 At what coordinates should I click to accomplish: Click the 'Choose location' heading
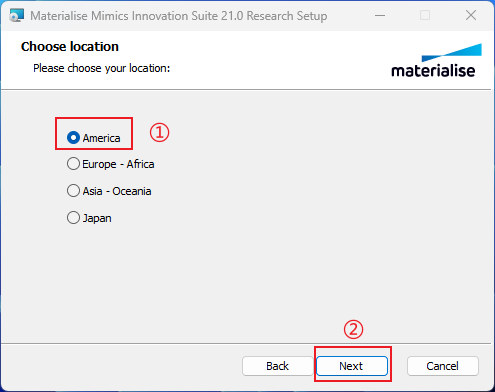[x=70, y=47]
